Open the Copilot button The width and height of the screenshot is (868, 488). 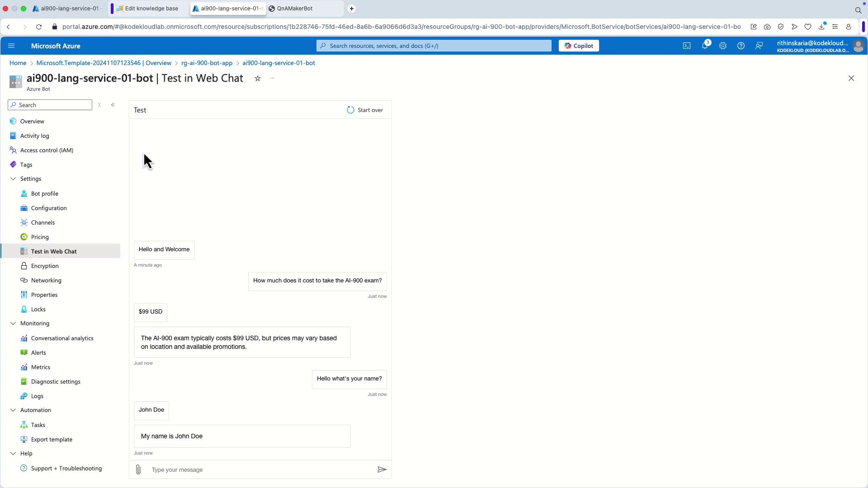[579, 46]
